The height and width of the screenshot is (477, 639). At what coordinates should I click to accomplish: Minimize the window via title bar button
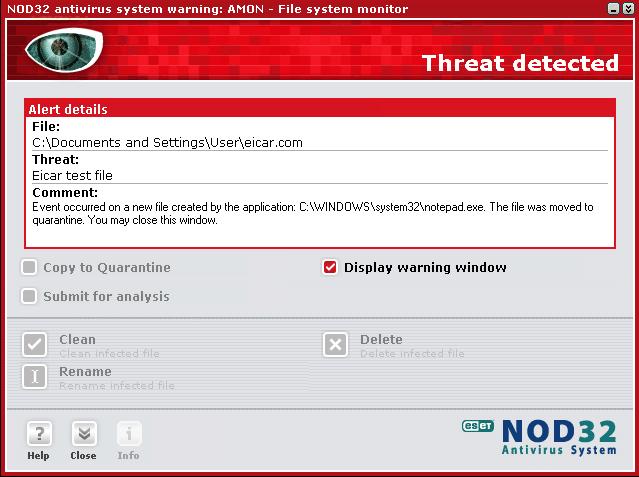click(613, 9)
